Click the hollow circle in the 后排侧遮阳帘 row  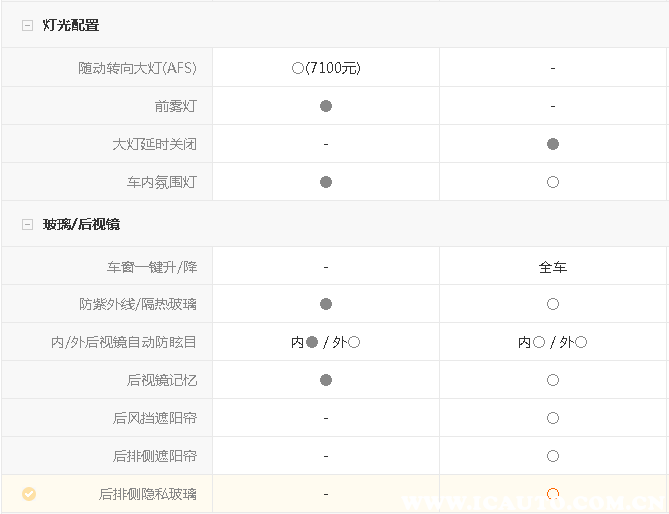pyautogui.click(x=553, y=456)
